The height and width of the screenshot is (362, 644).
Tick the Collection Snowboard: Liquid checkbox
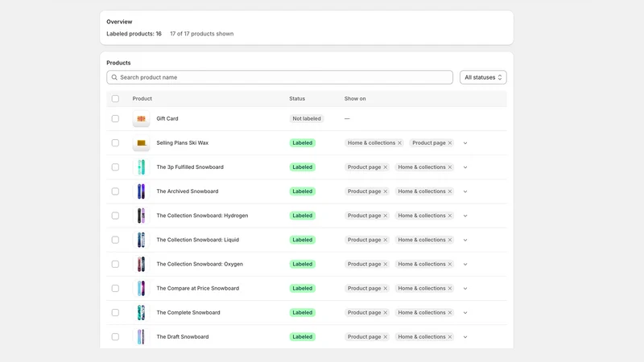pos(115,240)
